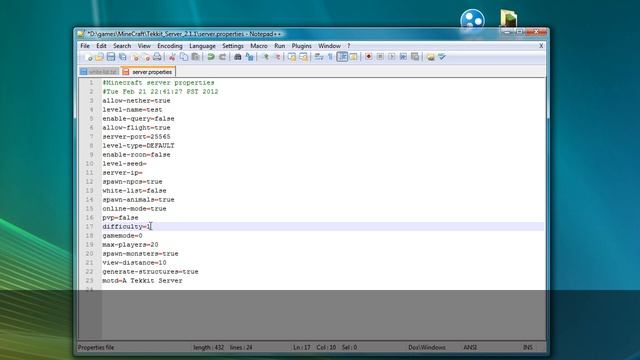
Task: Click at the end of the motd=A Tekkit Server line
Action: point(183,281)
